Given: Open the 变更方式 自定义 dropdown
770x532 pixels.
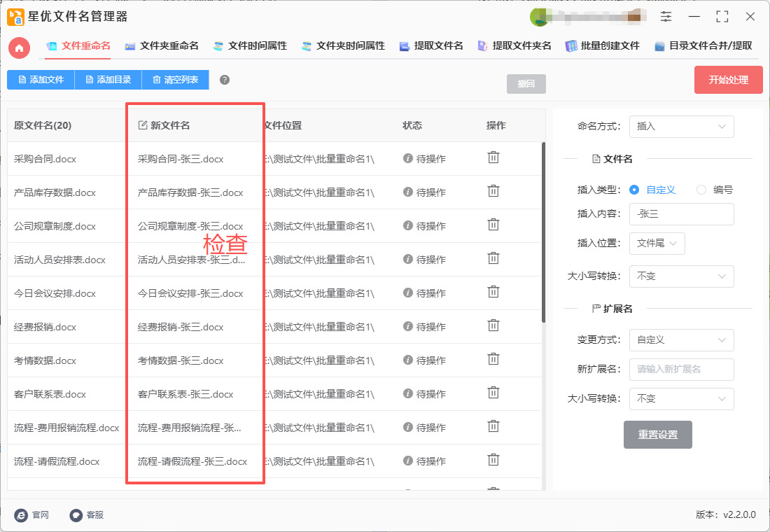Looking at the screenshot, I should tap(681, 340).
